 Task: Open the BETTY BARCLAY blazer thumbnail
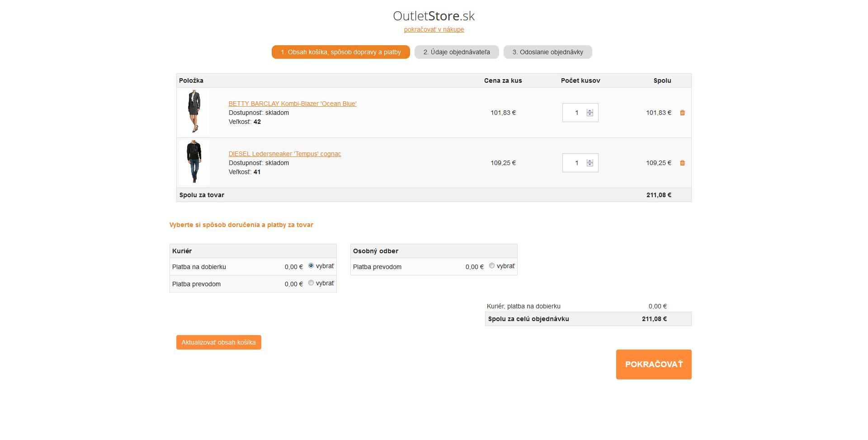pyautogui.click(x=194, y=112)
